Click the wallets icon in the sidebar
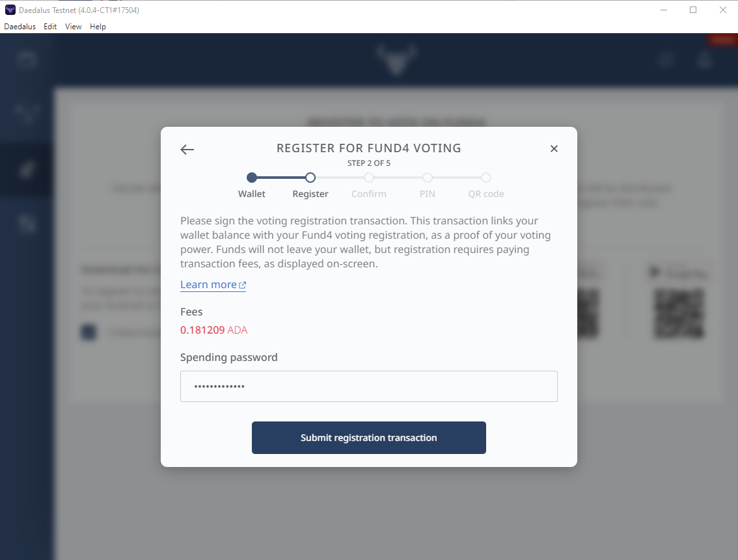This screenshot has width=738, height=560. (27, 60)
